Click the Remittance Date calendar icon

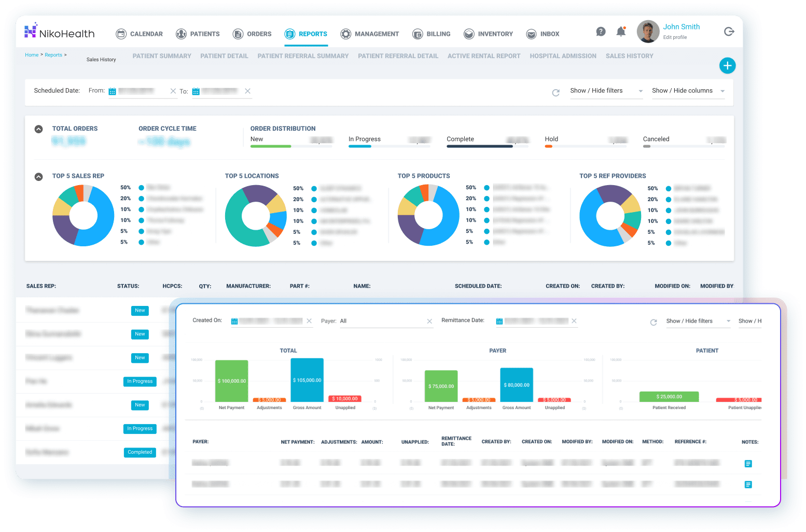click(x=499, y=321)
